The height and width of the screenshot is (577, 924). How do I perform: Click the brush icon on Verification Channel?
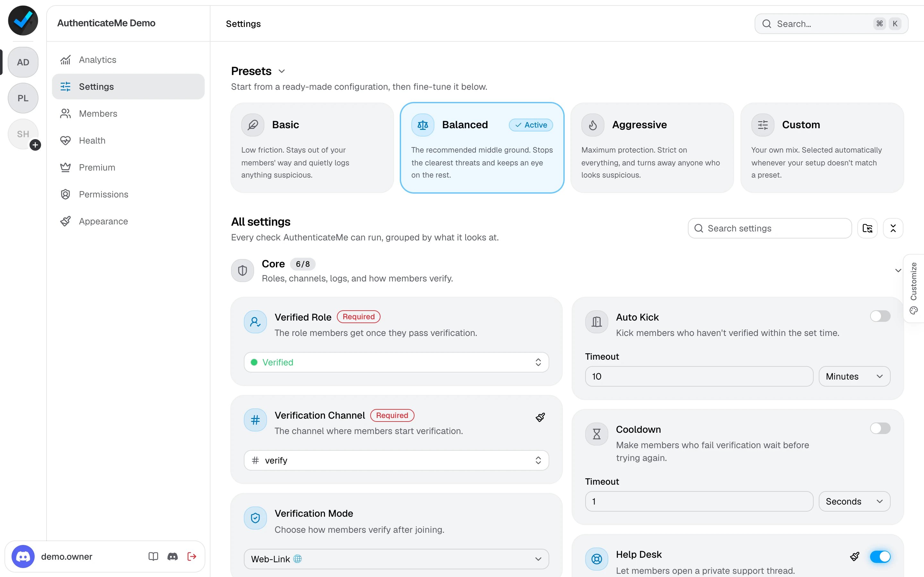point(540,417)
